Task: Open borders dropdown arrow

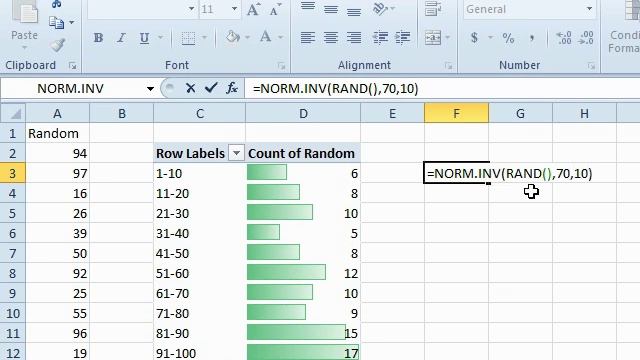Action: (204, 38)
